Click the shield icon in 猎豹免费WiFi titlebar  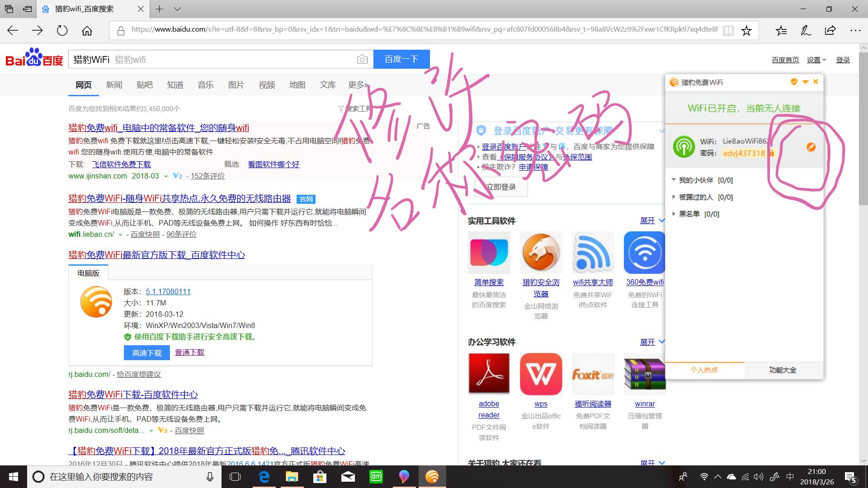tap(793, 82)
